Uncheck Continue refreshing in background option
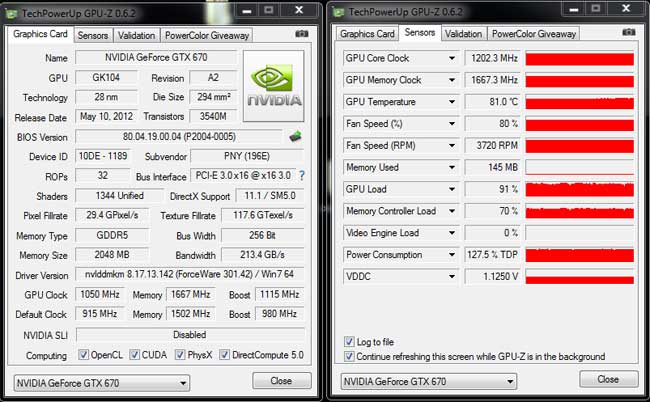 (349, 356)
